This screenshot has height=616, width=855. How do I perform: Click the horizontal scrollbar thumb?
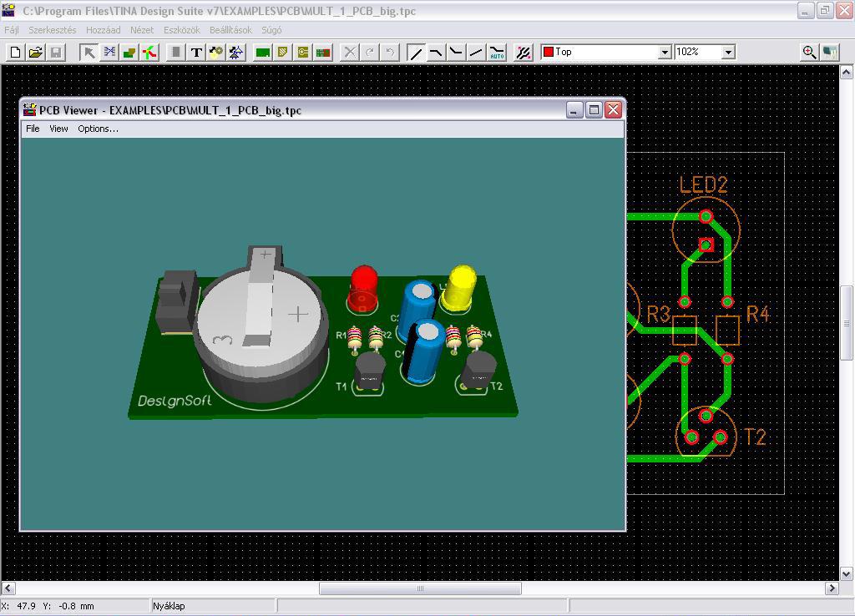tap(420, 588)
